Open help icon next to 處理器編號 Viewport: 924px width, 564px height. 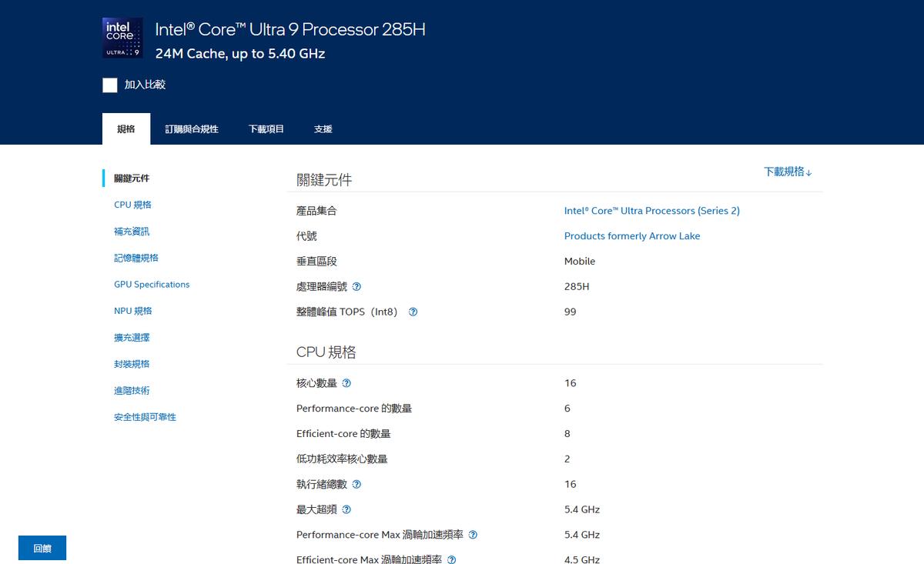pos(357,286)
